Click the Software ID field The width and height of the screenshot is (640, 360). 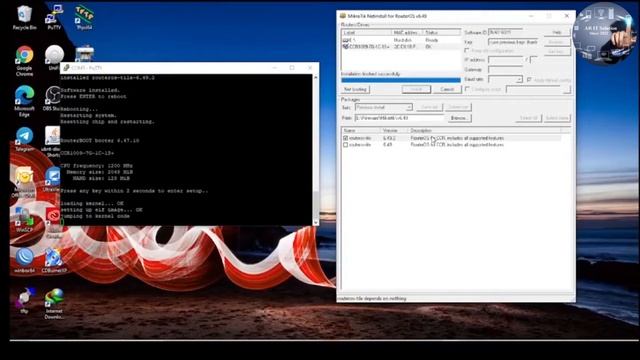pyautogui.click(x=505, y=32)
